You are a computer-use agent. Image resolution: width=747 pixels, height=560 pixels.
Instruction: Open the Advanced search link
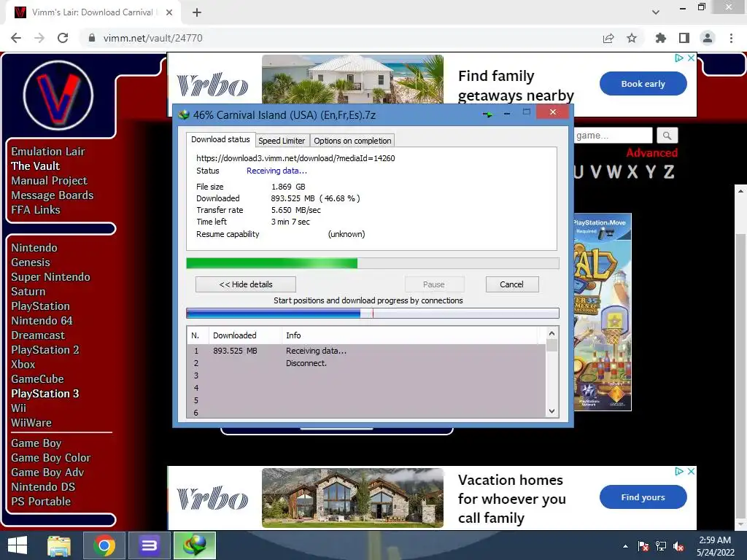[651, 153]
